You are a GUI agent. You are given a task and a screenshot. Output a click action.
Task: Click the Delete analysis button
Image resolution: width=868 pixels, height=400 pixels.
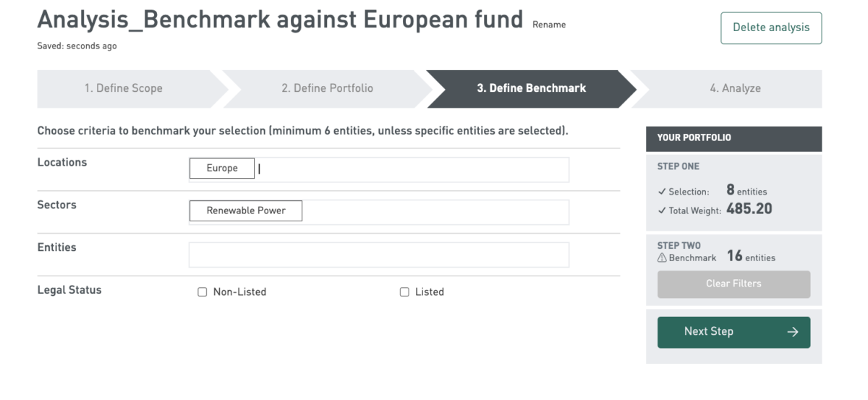(x=771, y=27)
